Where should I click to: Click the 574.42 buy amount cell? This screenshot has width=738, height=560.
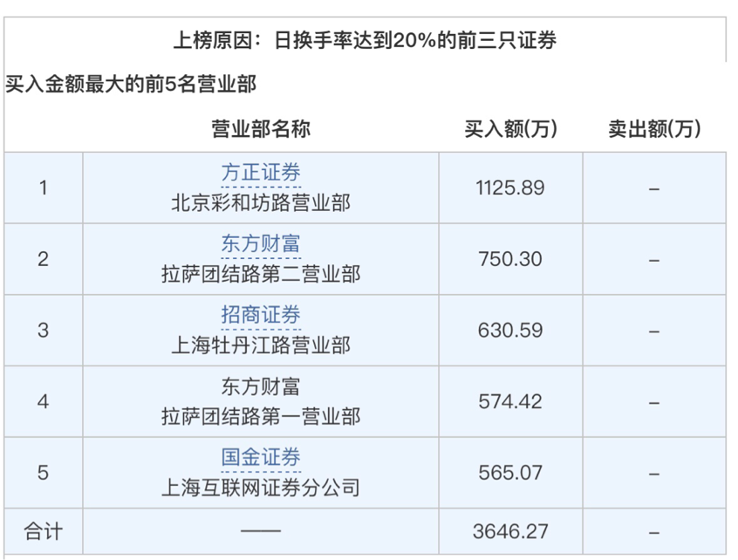[x=510, y=401]
